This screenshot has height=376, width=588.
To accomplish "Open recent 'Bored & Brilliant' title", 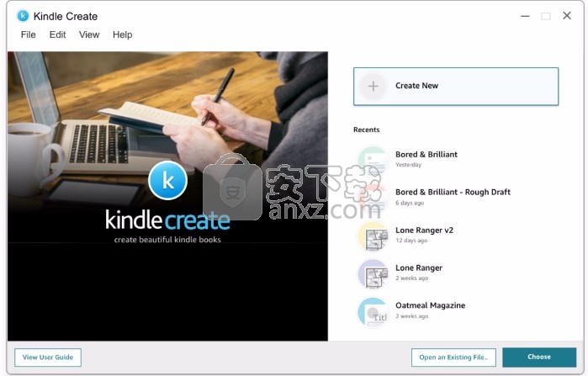I will pos(426,155).
